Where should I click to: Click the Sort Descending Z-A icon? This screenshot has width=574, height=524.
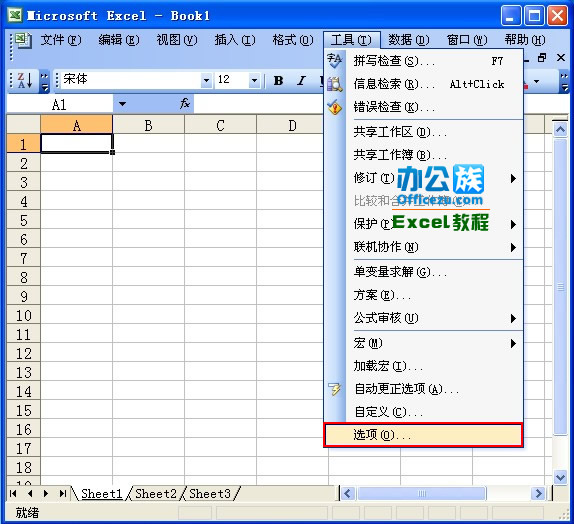pyautogui.click(x=25, y=80)
